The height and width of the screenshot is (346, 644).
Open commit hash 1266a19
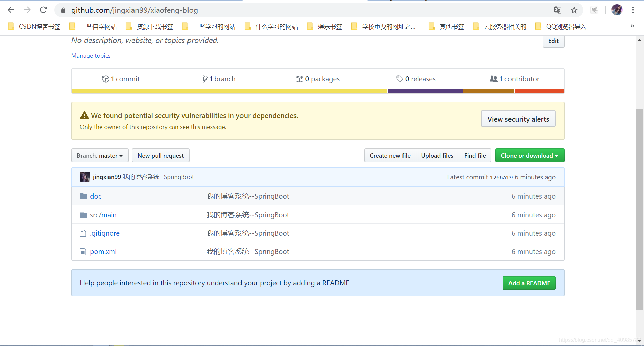[x=501, y=177]
